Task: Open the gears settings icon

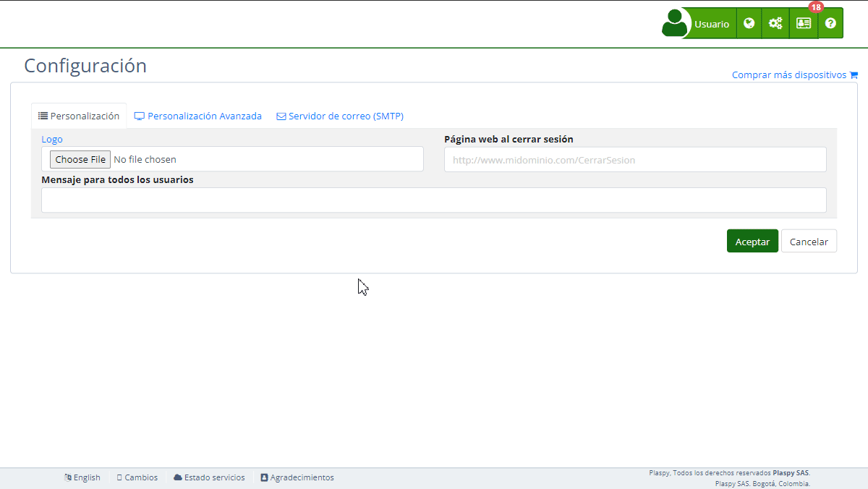Action: 775,23
